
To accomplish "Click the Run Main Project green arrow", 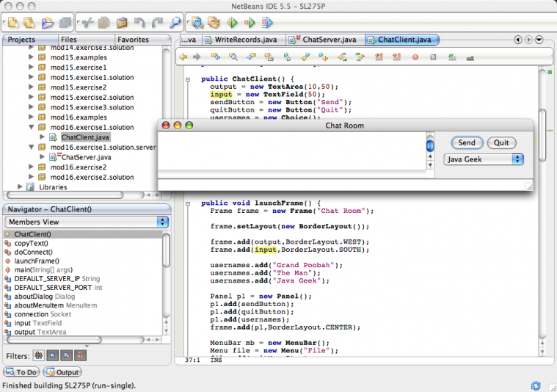I will point(232,23).
